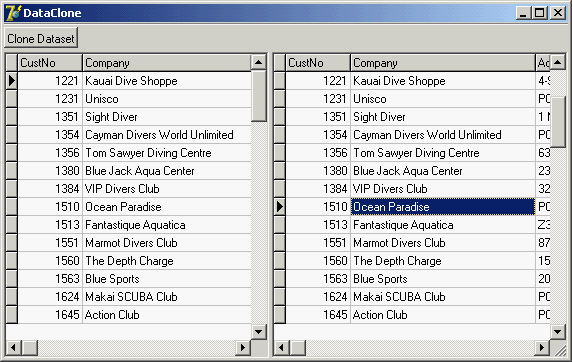Click left grid's horizontal scroll right arrow
Image resolution: width=572 pixels, height=362 pixels.
pyautogui.click(x=243, y=347)
